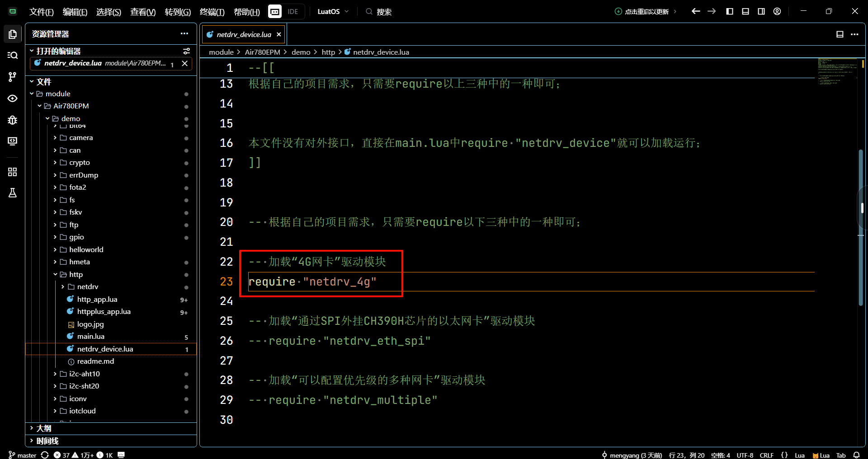Screen dimensions: 868x459
Task: Open the Extensions view icon
Action: tap(13, 172)
